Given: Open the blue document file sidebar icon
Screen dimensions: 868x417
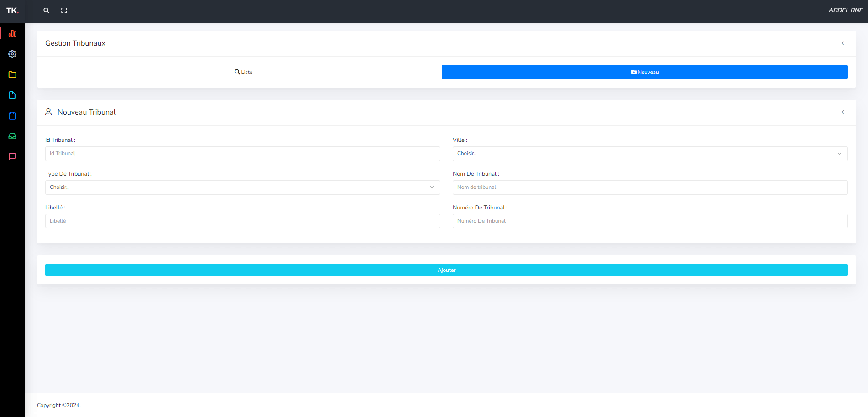Looking at the screenshot, I should tap(12, 95).
